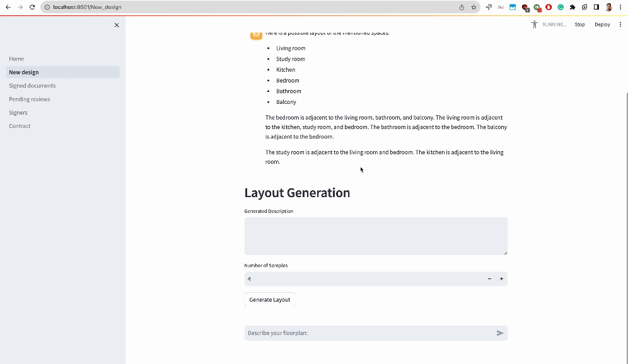Reload the page in the browser

tap(32, 7)
